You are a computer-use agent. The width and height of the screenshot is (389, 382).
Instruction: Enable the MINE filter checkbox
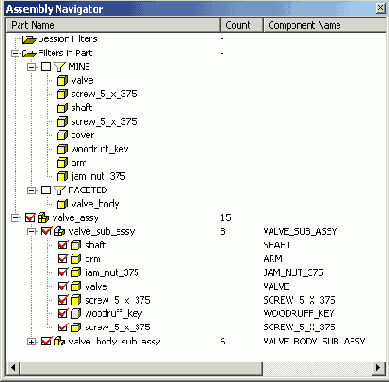coord(46,67)
